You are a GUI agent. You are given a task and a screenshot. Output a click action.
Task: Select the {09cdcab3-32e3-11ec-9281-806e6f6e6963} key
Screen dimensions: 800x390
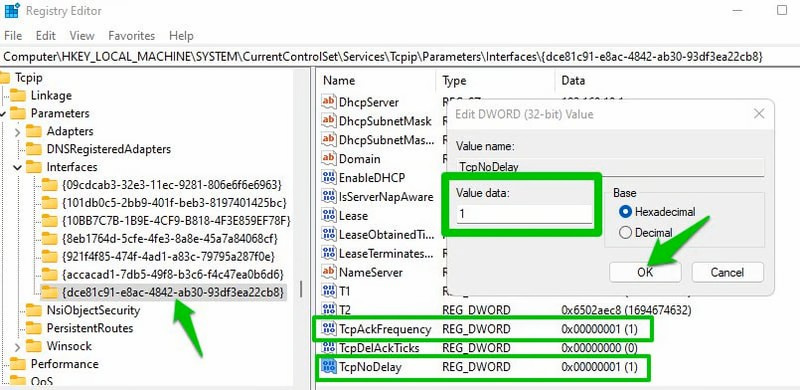[x=172, y=185]
